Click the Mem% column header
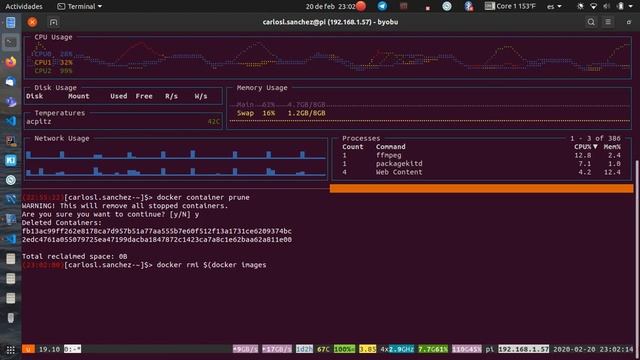This screenshot has height=360, width=640. [x=612, y=147]
